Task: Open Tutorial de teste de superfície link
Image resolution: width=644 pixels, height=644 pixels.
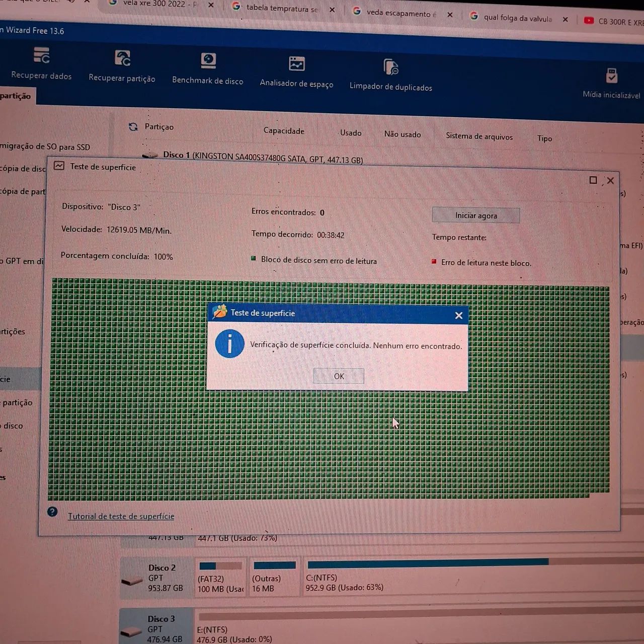Action: (121, 516)
